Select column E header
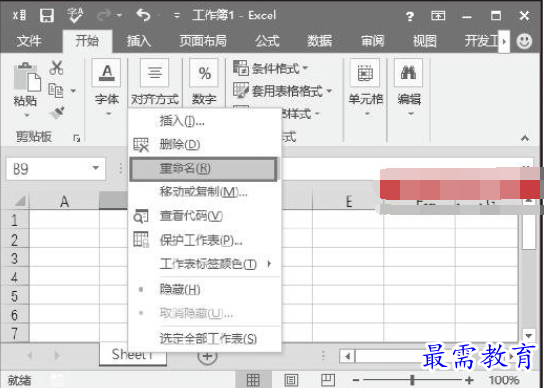The width and height of the screenshot is (544, 388). point(348,201)
